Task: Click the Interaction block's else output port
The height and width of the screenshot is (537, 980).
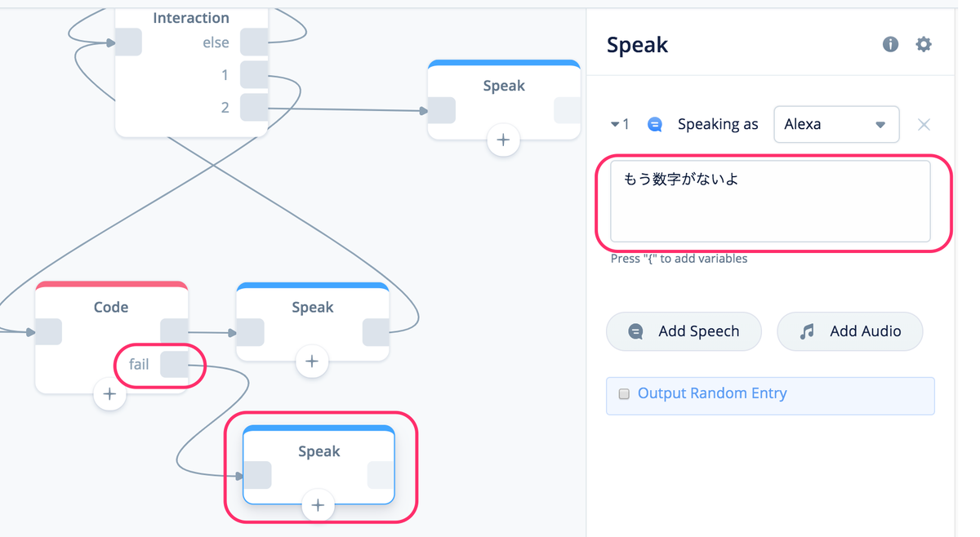Action: 254,42
